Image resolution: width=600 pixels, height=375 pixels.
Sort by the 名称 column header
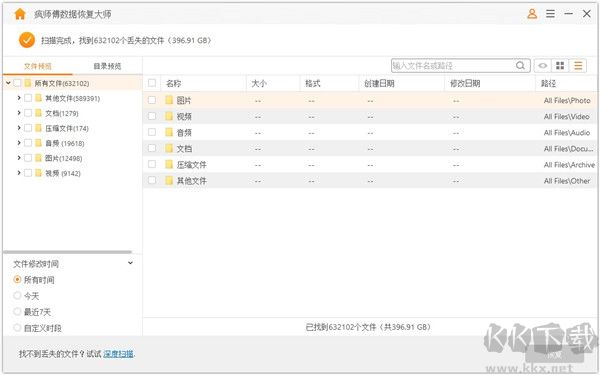coord(173,83)
